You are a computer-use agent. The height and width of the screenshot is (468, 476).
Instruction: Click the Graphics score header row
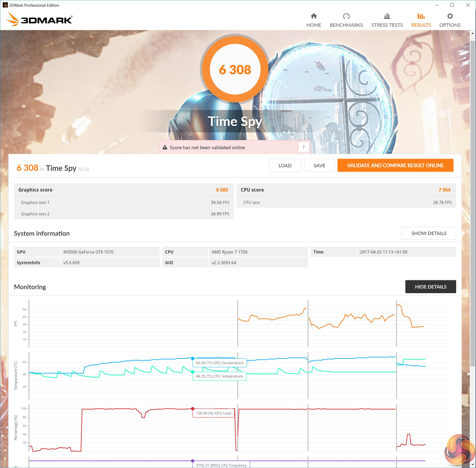[124, 190]
